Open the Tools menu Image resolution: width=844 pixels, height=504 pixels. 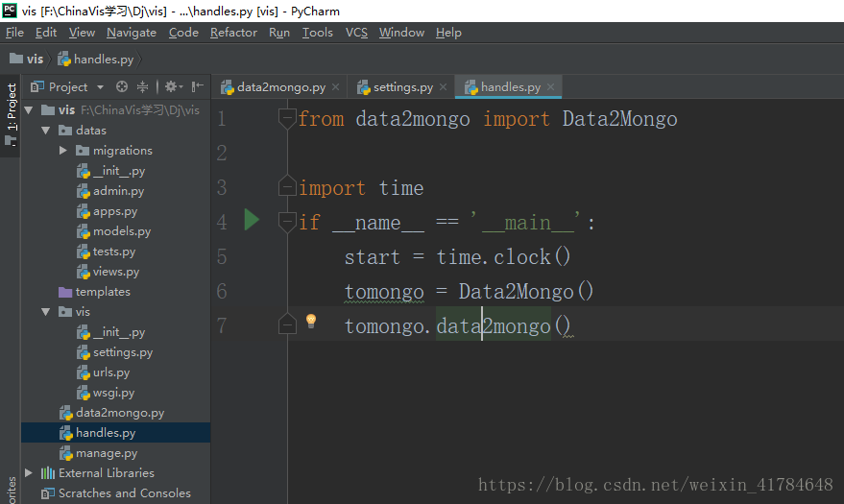(318, 33)
